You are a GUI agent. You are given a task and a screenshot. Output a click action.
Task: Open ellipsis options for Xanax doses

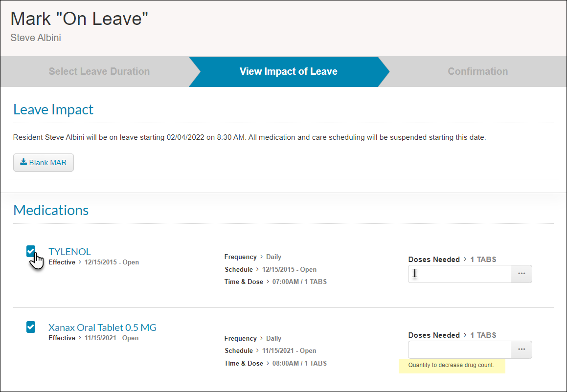(522, 350)
